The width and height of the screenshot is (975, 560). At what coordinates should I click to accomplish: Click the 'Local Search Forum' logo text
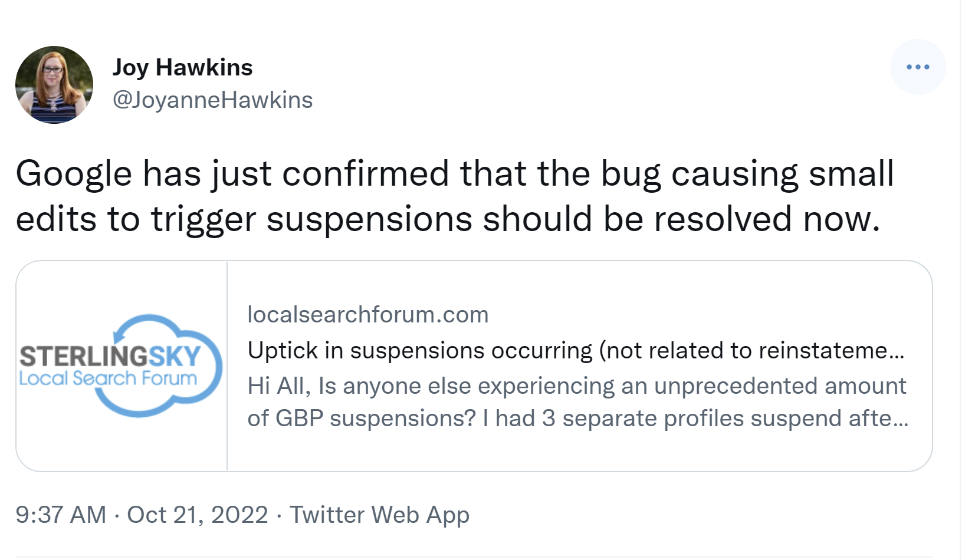pos(108,378)
